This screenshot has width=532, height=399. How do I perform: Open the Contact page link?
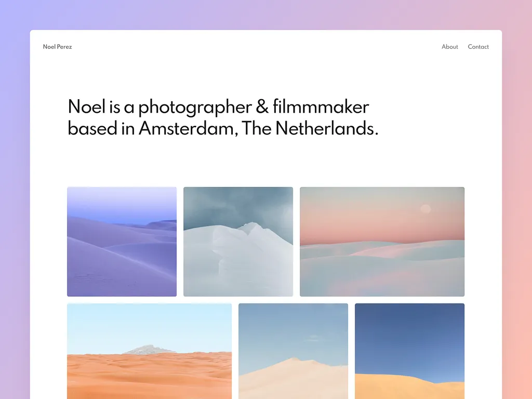pos(478,47)
